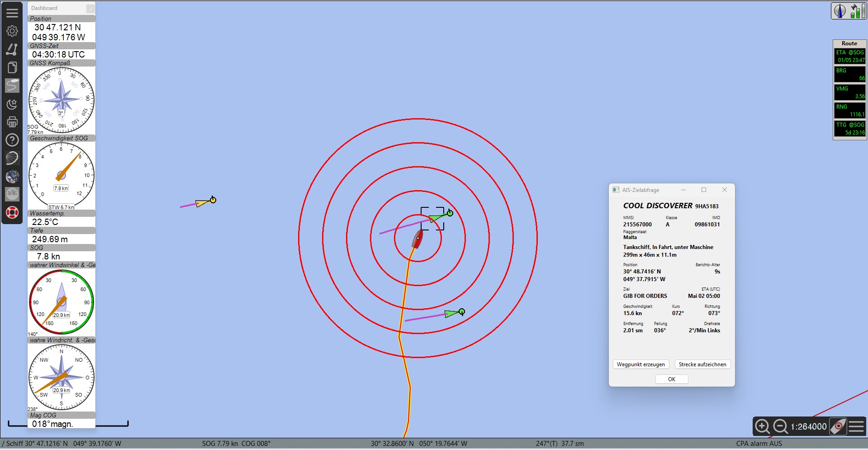This screenshot has width=868, height=450.
Task: Click the Tiefe 249.69 m value
Action: click(50, 239)
